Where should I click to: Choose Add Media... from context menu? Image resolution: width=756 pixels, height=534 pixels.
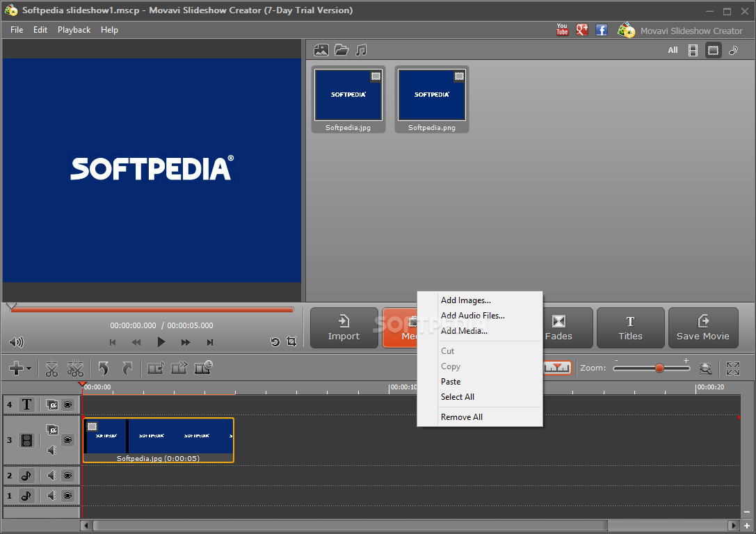coord(480,331)
